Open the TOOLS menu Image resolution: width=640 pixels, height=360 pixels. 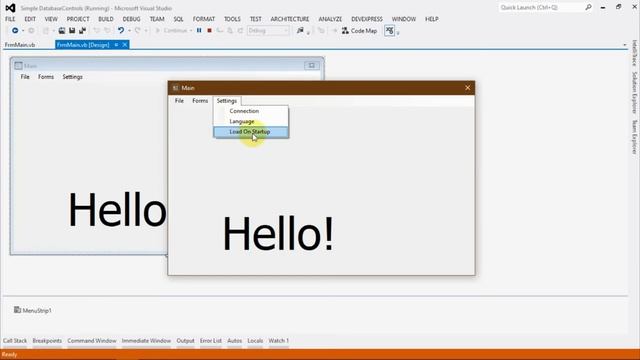[232, 19]
